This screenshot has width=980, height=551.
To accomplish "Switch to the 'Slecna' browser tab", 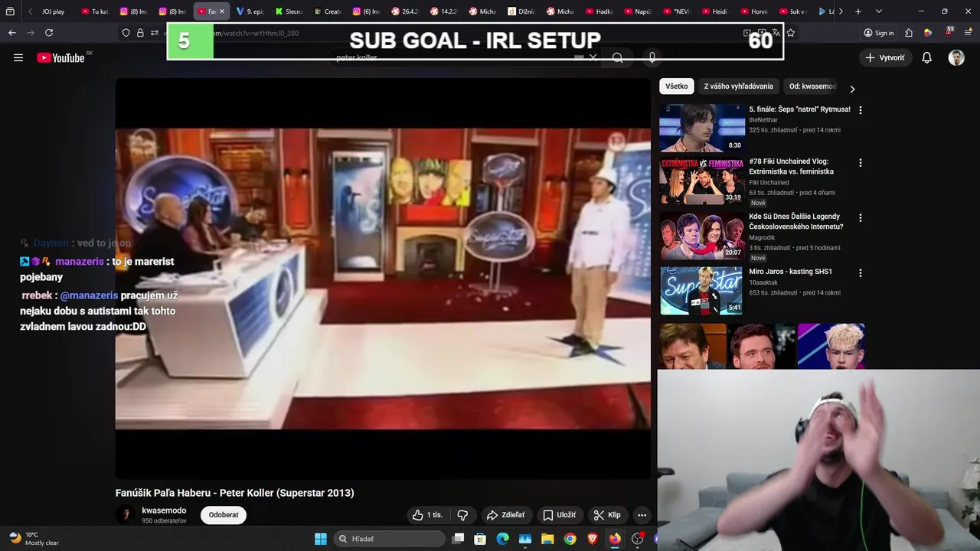I will (291, 11).
